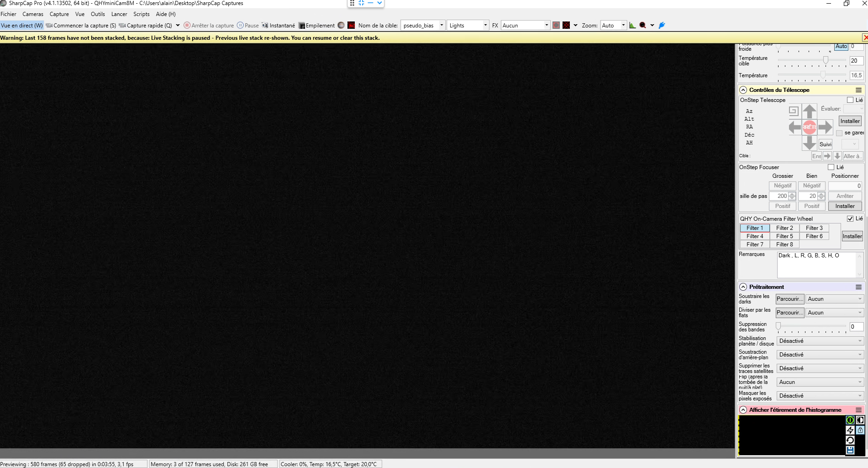Toggle the selection area frame icon
The width and height of the screenshot is (868, 468).
(x=556, y=25)
